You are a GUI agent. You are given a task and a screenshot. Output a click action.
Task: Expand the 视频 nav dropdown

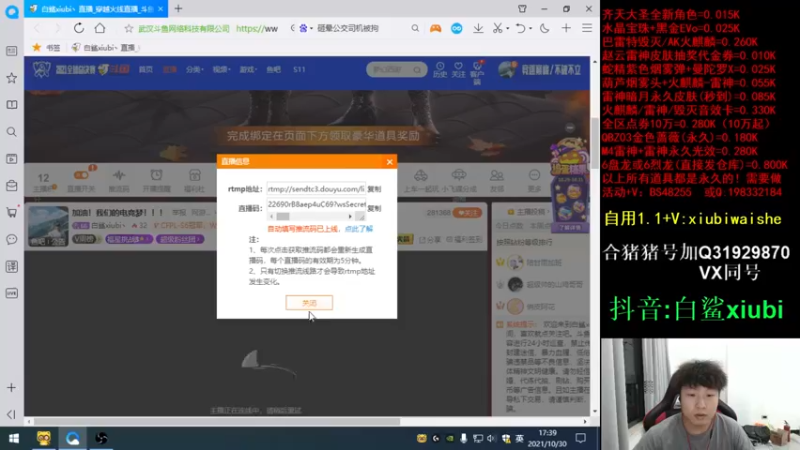(x=221, y=69)
